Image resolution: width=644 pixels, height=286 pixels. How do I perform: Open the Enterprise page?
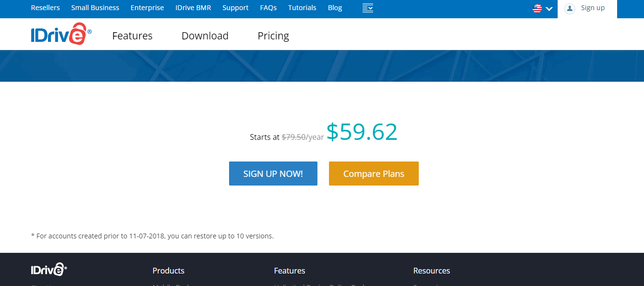(x=147, y=7)
